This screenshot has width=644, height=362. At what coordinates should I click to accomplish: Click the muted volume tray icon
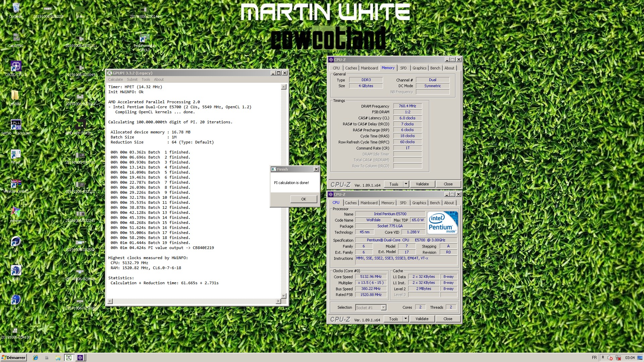(x=610, y=358)
